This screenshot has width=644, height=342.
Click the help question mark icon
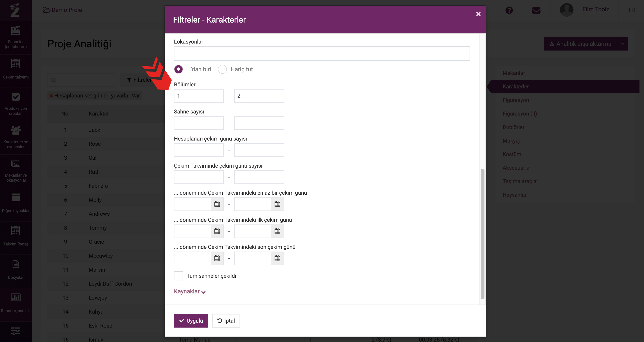(509, 10)
